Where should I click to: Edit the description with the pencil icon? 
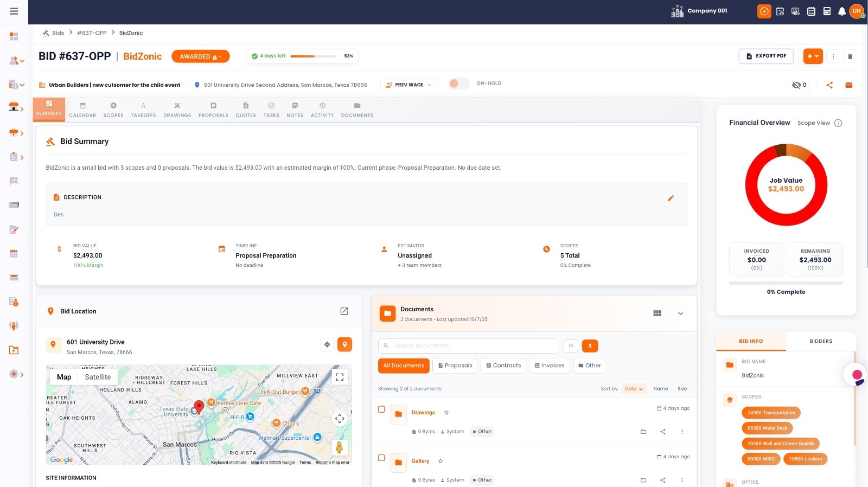point(671,198)
